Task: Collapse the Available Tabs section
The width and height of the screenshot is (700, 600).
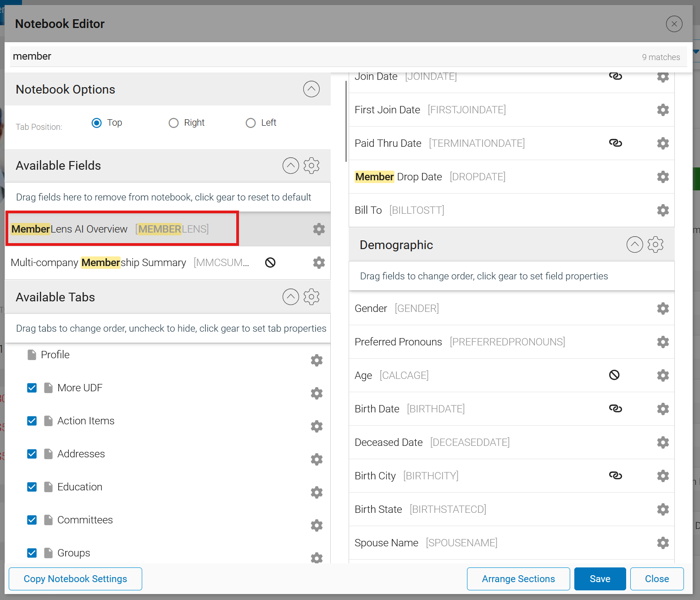Action: pos(291,297)
